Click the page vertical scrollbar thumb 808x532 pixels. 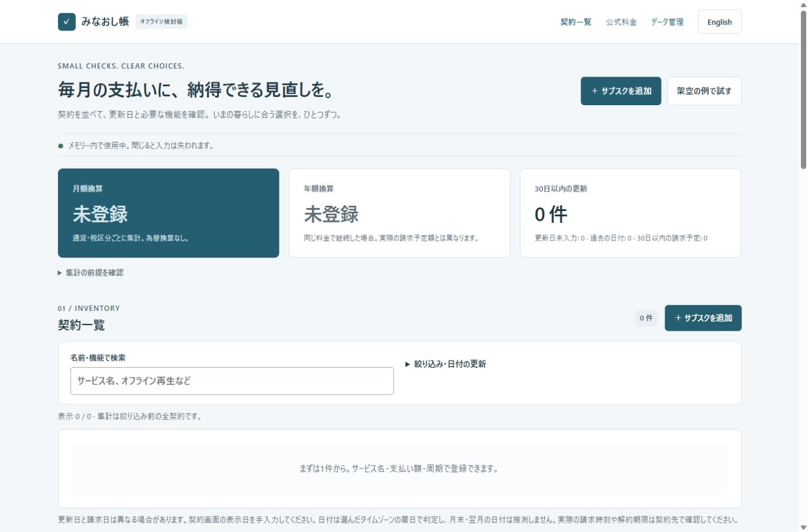tap(803, 90)
